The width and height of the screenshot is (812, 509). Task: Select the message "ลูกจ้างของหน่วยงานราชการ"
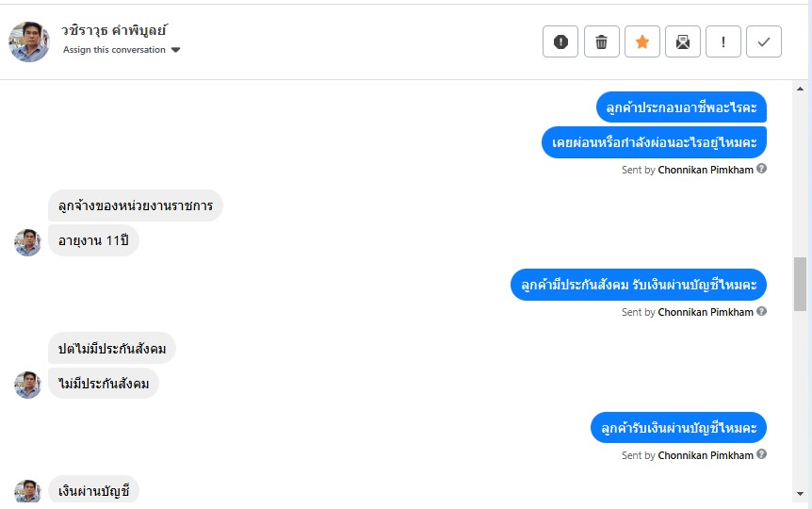click(x=135, y=205)
